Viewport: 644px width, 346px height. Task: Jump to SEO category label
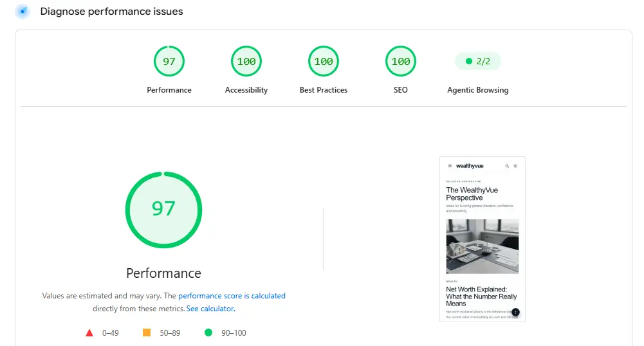[x=400, y=90]
